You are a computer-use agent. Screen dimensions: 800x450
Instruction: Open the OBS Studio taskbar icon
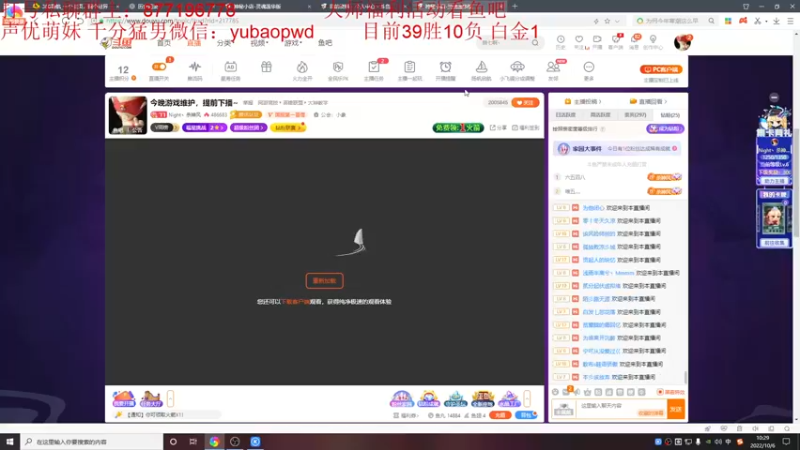(235, 441)
